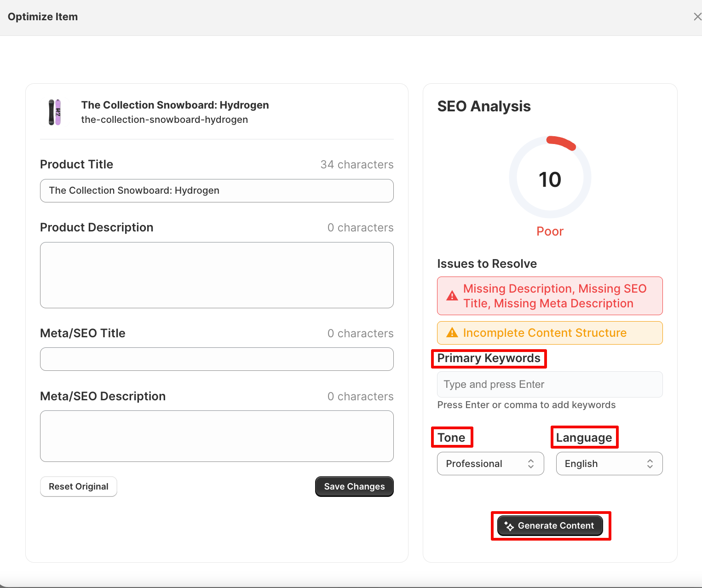Click the sparkle icon on Generate Content
This screenshot has height=588, width=702.
tap(509, 526)
